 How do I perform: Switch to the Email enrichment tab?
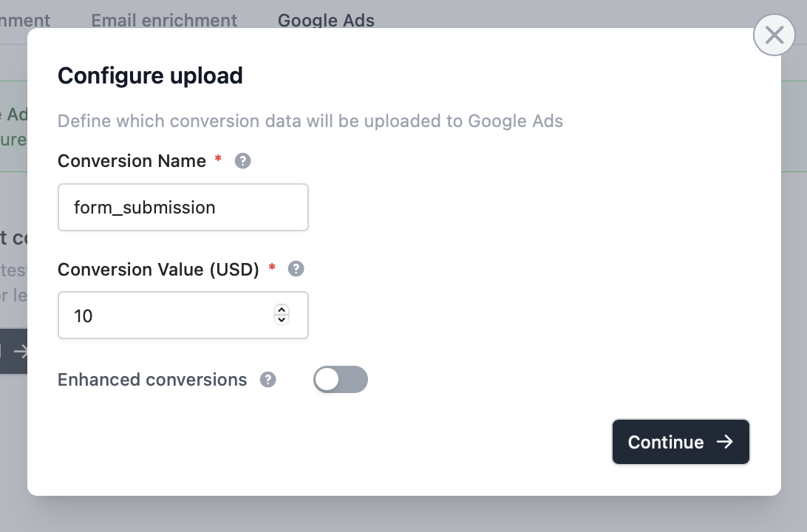pos(164,21)
